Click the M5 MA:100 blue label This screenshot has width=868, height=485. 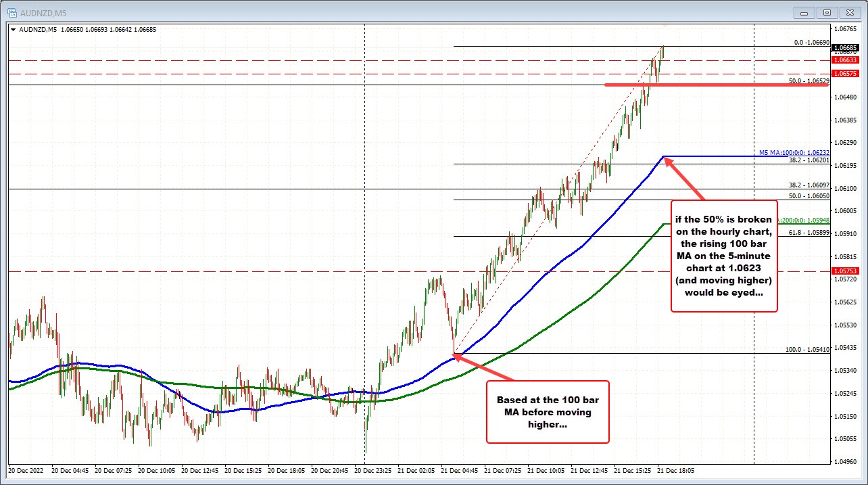pyautogui.click(x=794, y=153)
